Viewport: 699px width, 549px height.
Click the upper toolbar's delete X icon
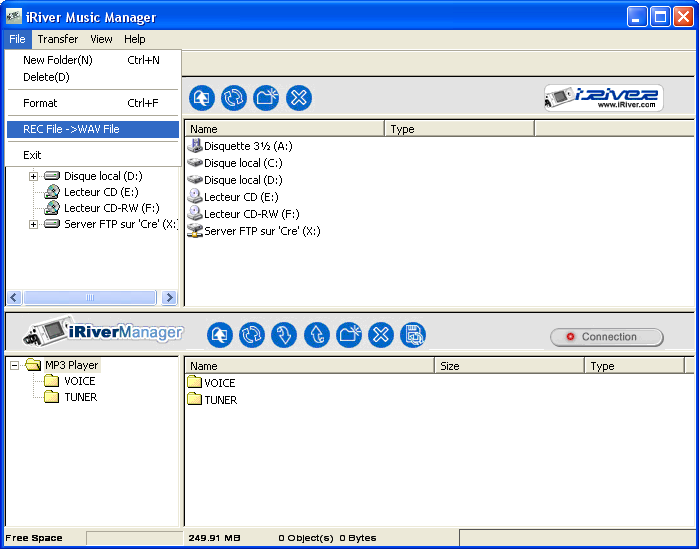coord(299,98)
